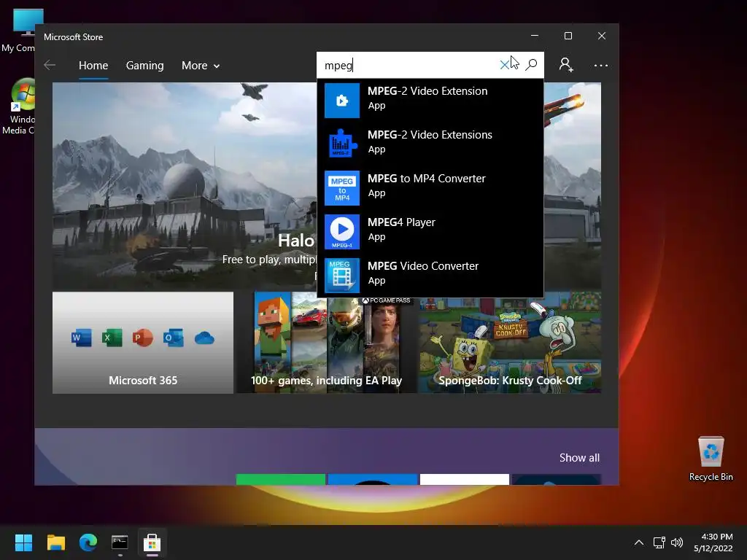Open SpongeBob: Krusty Cook-Off tile
This screenshot has width=747, height=560.
[510, 343]
